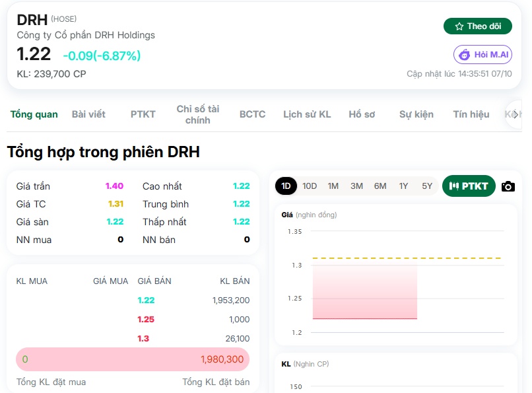Open the Tổng quan tab
532x393 pixels.
(x=34, y=114)
